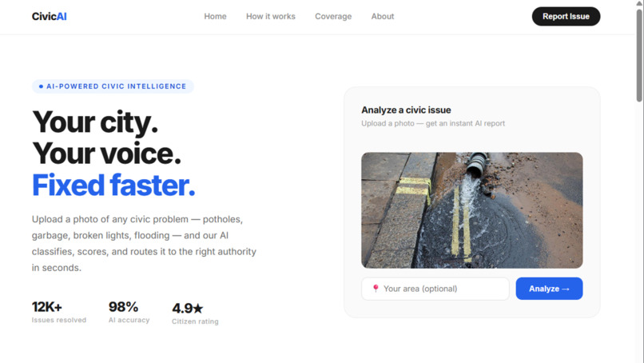Click the 12K+ issues resolved stat
The width and height of the screenshot is (644, 363).
tap(59, 312)
